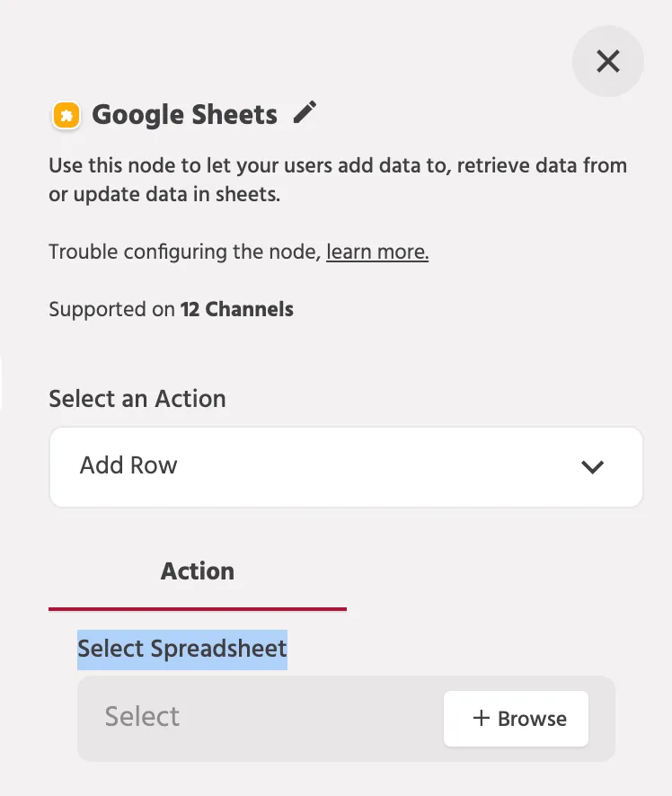
Task: Click the chevron arrow in Add Row box
Action: (x=592, y=466)
